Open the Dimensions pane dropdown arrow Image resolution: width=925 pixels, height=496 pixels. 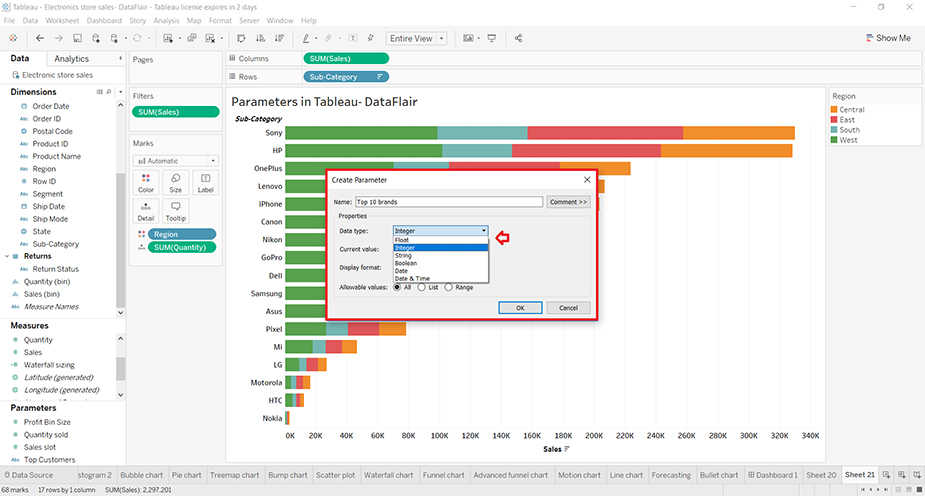120,92
